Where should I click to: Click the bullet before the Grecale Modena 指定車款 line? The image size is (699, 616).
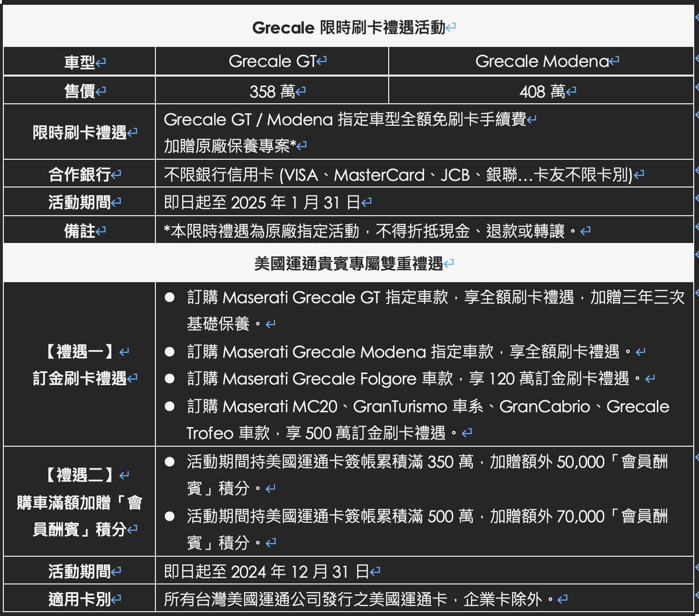pos(169,352)
